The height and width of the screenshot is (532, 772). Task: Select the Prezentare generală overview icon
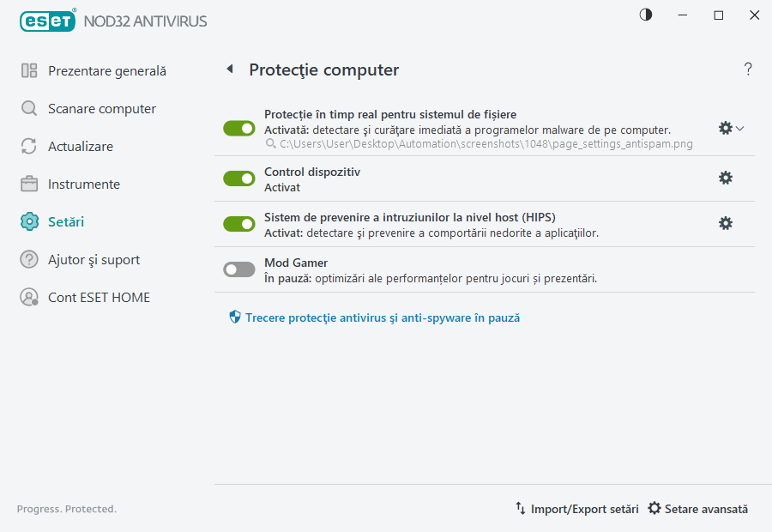click(x=28, y=70)
